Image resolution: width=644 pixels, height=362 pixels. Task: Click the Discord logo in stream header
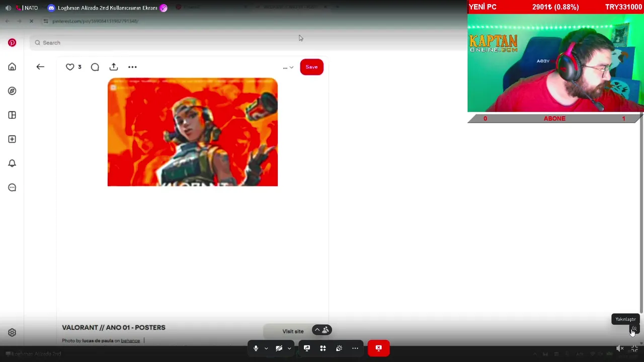tap(51, 8)
